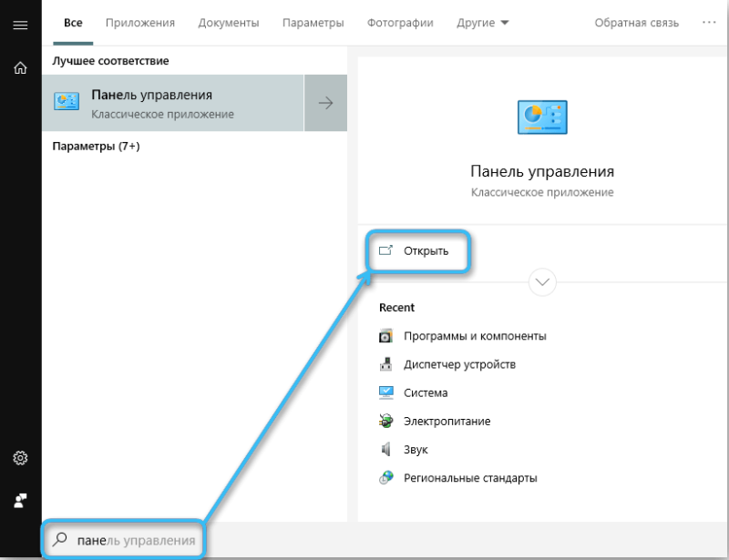Open the three-dots more options menu

pos(709,22)
